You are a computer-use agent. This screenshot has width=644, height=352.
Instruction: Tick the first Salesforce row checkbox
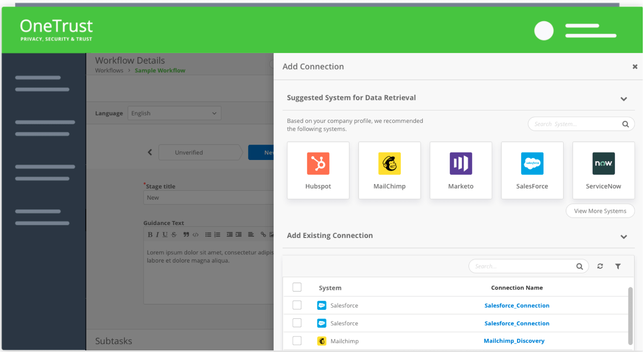tap(297, 305)
